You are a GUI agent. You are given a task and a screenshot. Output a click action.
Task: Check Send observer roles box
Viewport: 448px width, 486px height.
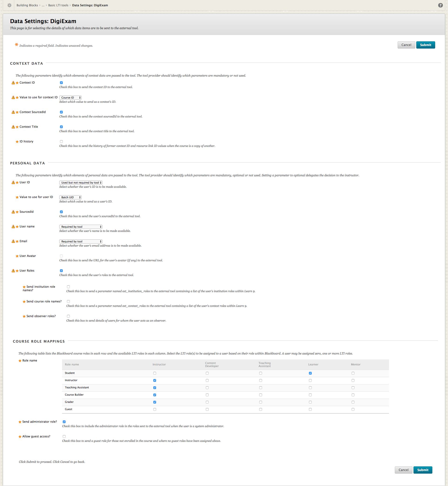(68, 316)
